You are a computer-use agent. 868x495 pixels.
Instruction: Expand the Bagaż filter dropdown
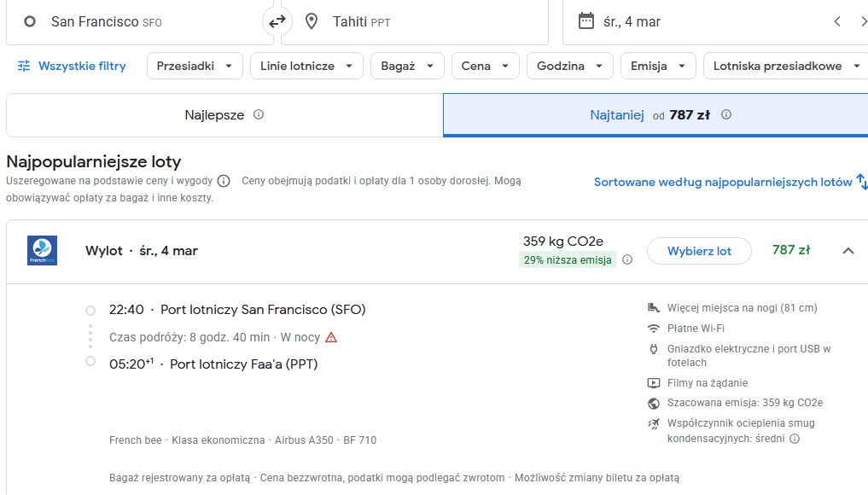[x=407, y=66]
